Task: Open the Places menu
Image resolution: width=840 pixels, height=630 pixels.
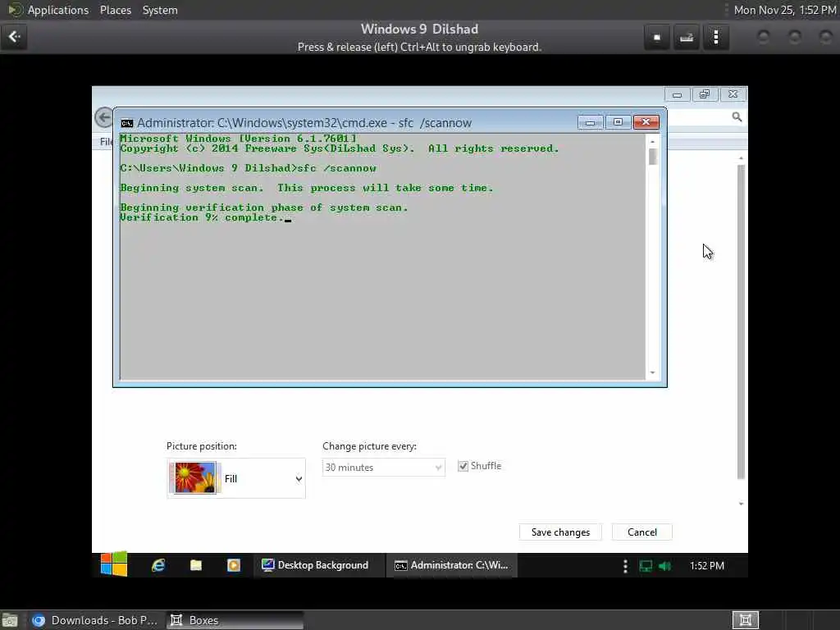Action: click(115, 10)
